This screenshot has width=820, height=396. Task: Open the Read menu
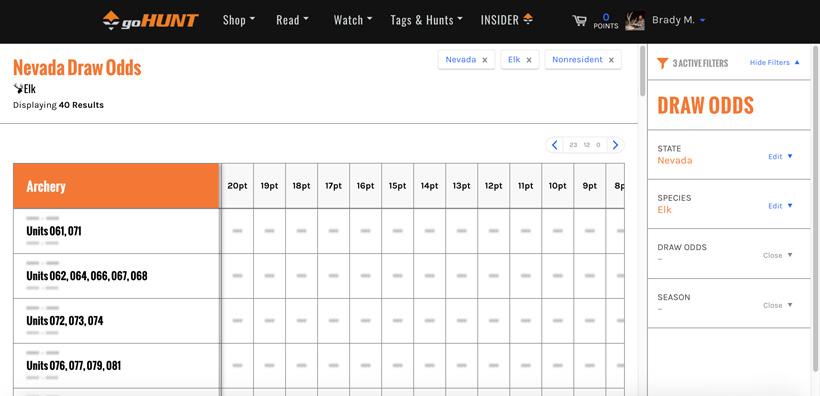[x=292, y=20]
